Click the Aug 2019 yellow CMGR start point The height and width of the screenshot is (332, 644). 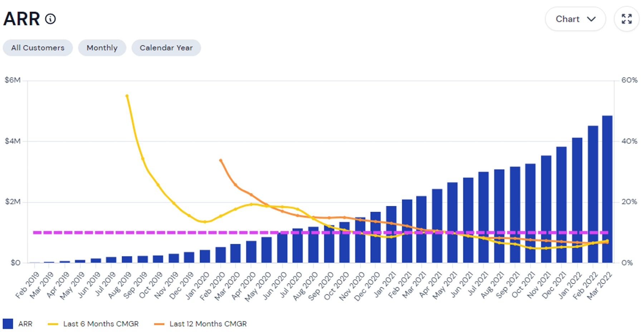point(127,96)
